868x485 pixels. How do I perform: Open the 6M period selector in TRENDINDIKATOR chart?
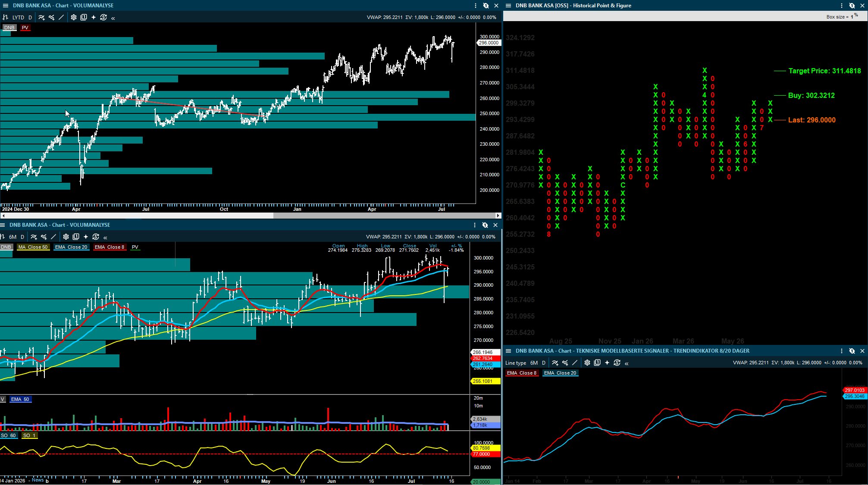(x=534, y=363)
